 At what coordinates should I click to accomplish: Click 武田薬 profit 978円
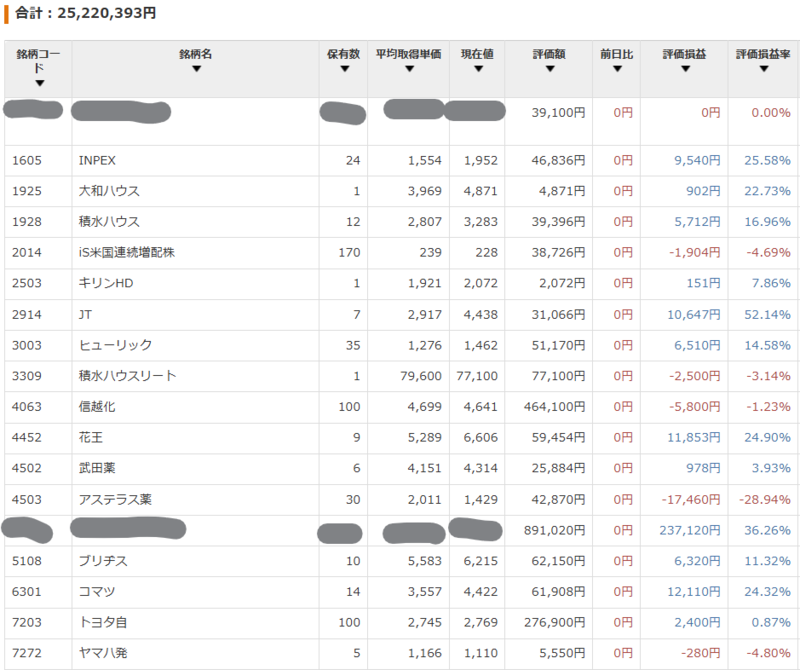[703, 468]
